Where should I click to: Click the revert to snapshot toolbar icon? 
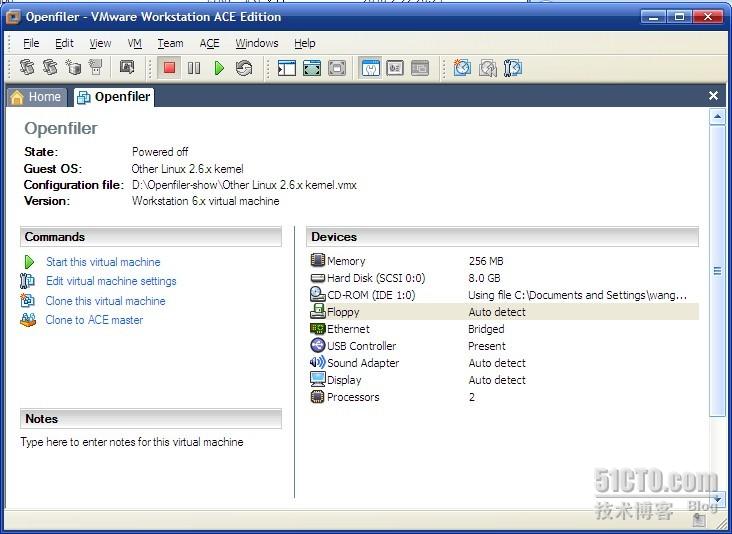(x=487, y=68)
